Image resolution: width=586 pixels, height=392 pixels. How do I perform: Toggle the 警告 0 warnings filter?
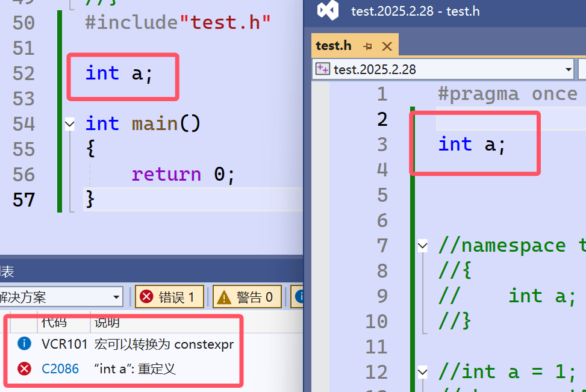coord(247,297)
